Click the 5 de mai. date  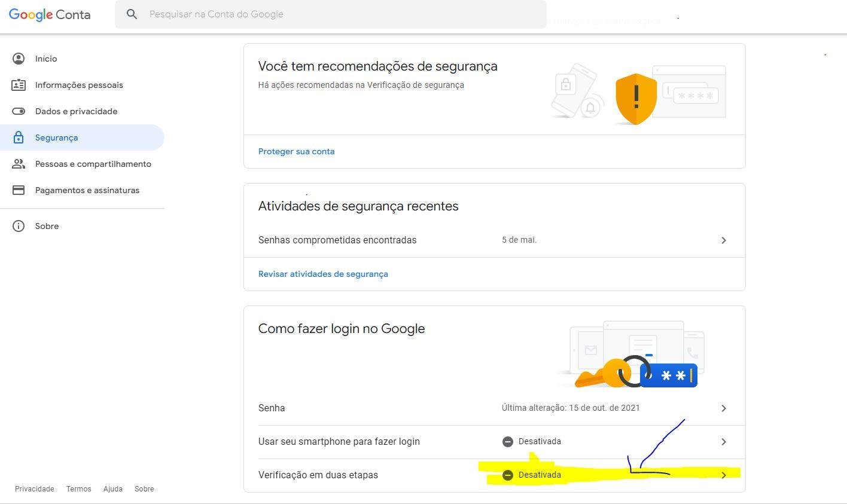(519, 240)
